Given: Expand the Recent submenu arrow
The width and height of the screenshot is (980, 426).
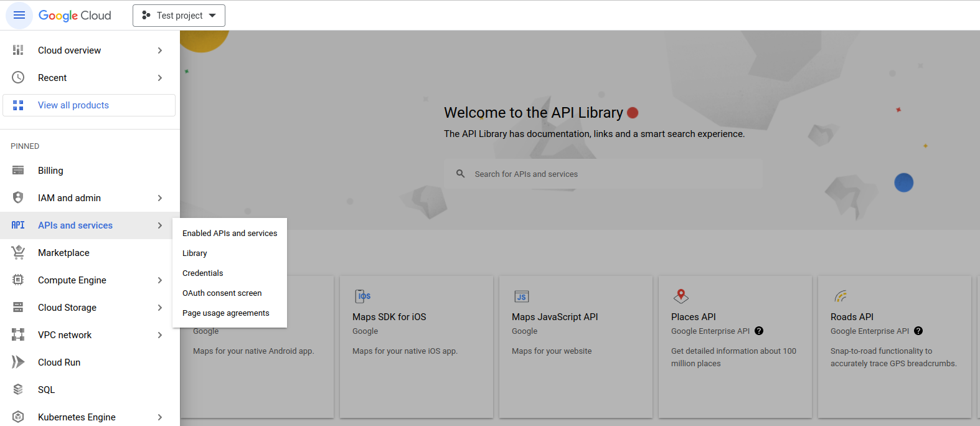Looking at the screenshot, I should click(x=160, y=78).
